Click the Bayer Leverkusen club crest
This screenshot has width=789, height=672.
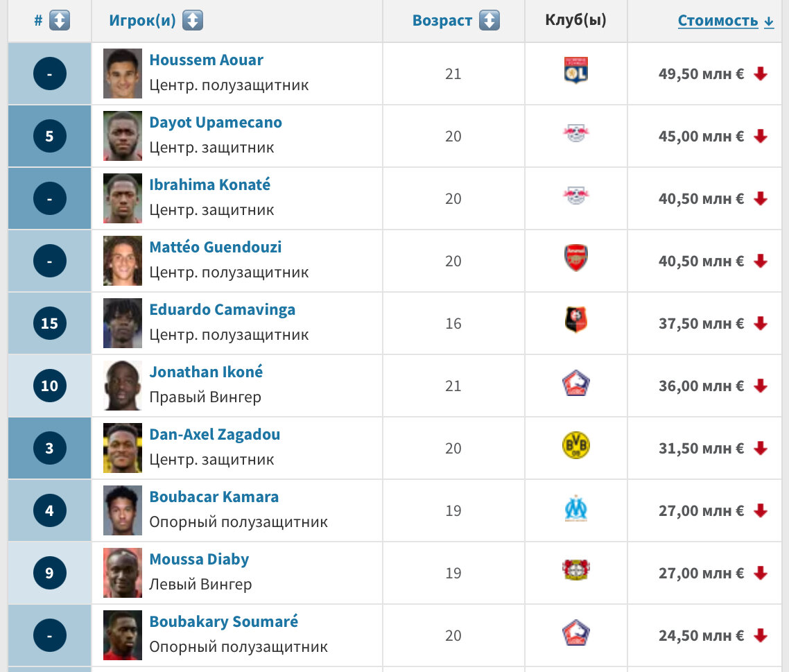pos(575,570)
